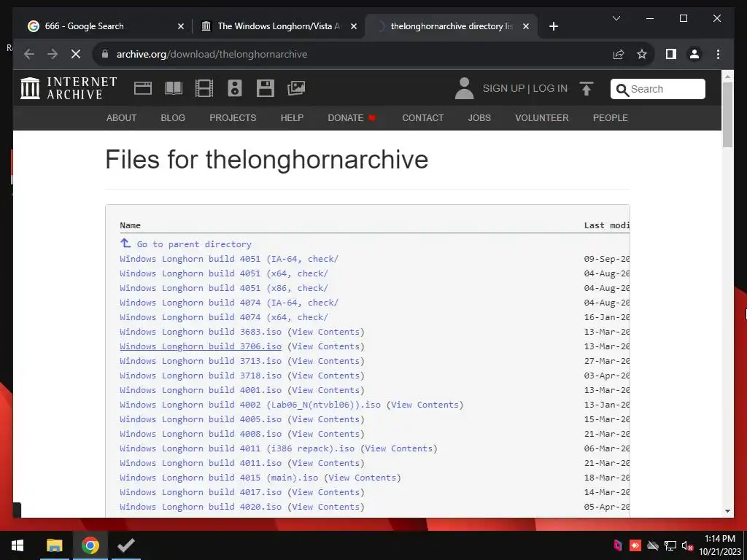View Contents of build 4015 (main).iso

click(x=363, y=478)
